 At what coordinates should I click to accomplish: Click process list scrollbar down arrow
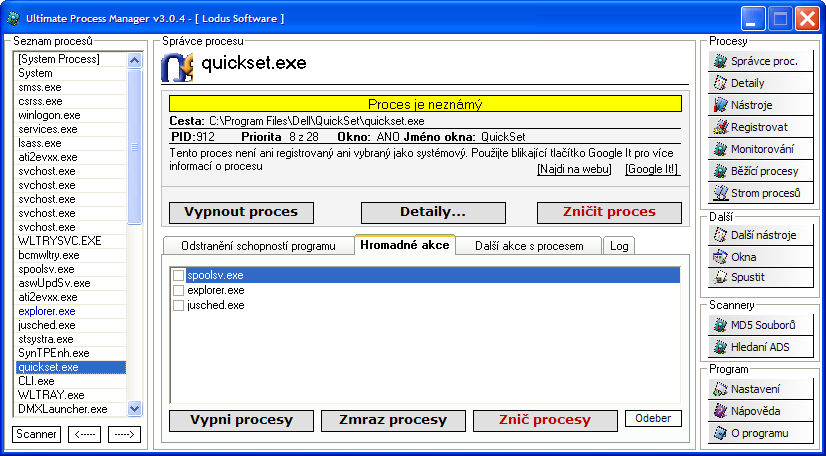pos(135,409)
